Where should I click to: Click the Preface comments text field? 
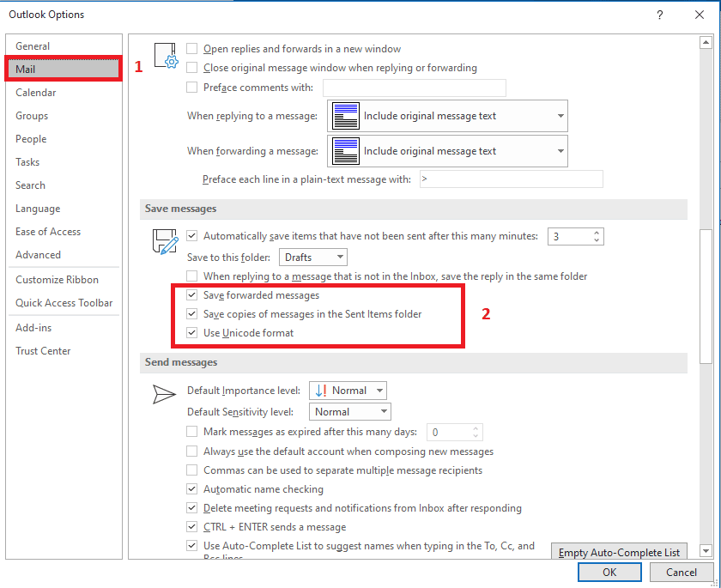(x=415, y=88)
